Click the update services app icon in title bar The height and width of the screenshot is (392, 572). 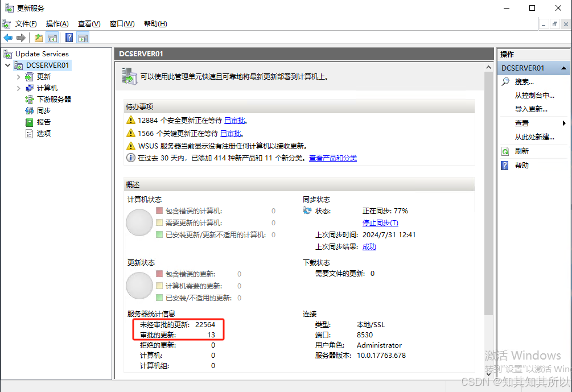click(x=9, y=8)
